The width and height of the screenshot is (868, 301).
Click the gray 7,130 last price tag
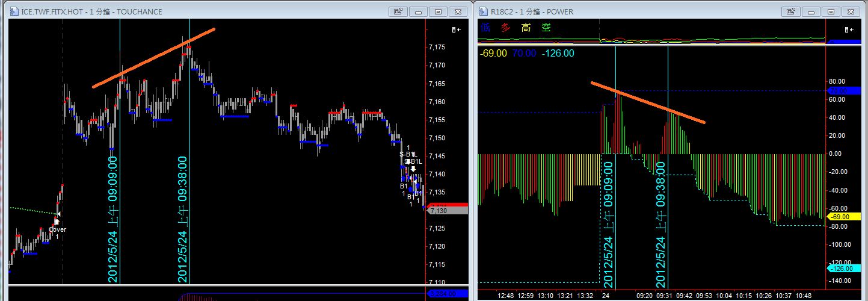(x=446, y=210)
